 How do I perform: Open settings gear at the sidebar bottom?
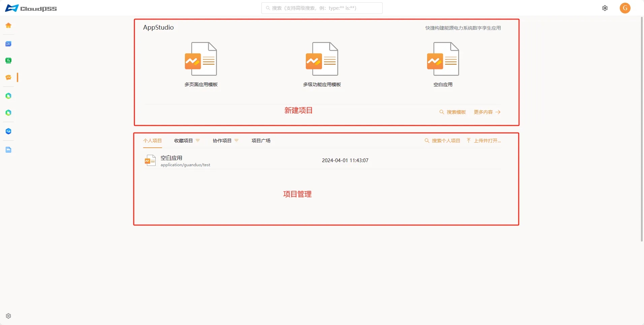click(x=8, y=316)
